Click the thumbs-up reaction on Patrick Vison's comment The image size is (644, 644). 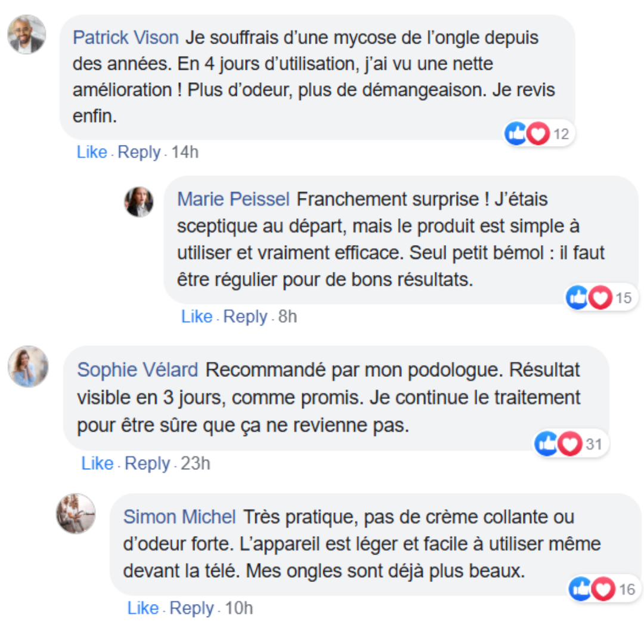[x=516, y=134]
